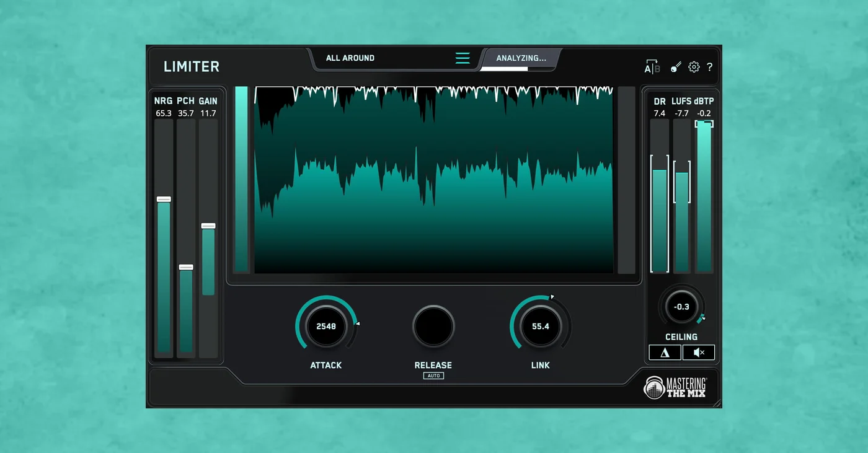This screenshot has height=453, width=868.
Task: Click the NRG slider handle
Action: pos(164,199)
